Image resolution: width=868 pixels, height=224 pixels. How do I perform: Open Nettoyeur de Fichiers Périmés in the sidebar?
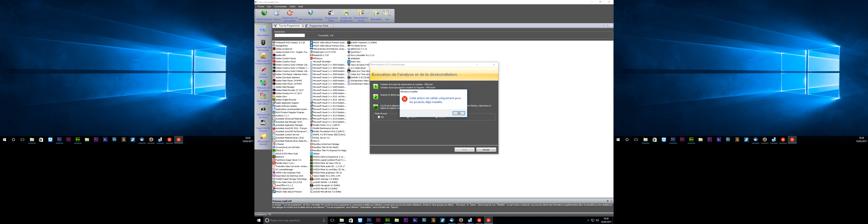click(263, 59)
